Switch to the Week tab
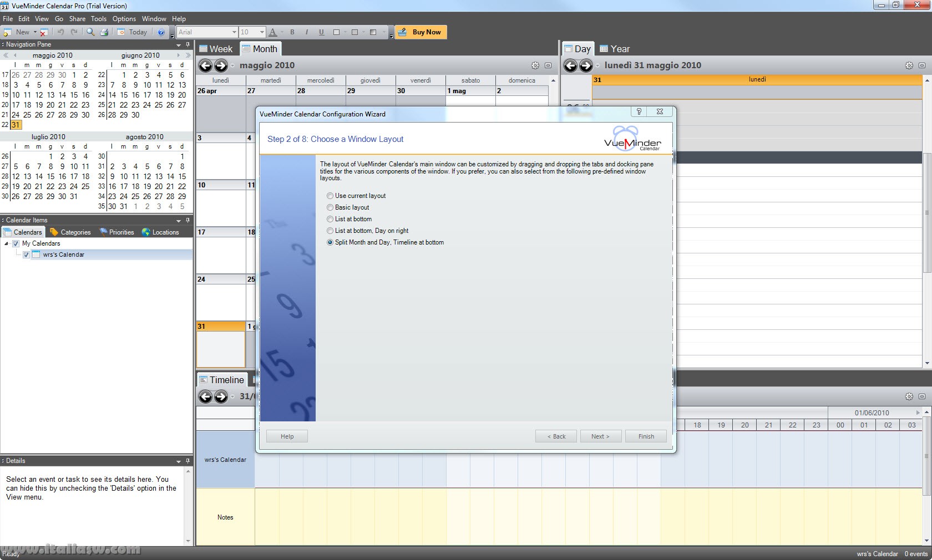 coord(216,49)
